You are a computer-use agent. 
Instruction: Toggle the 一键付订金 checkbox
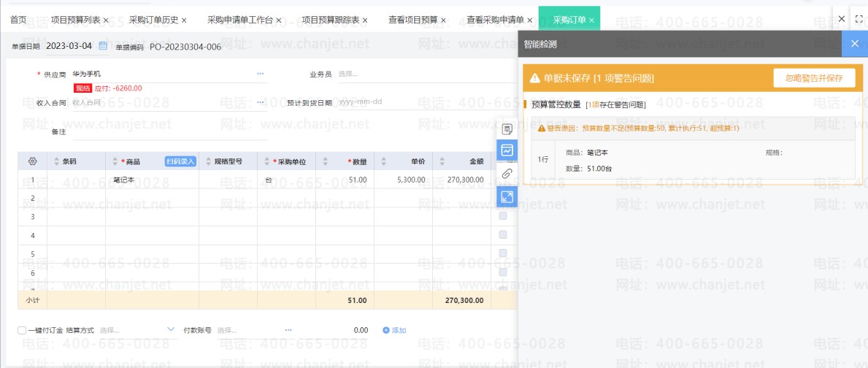point(22,330)
